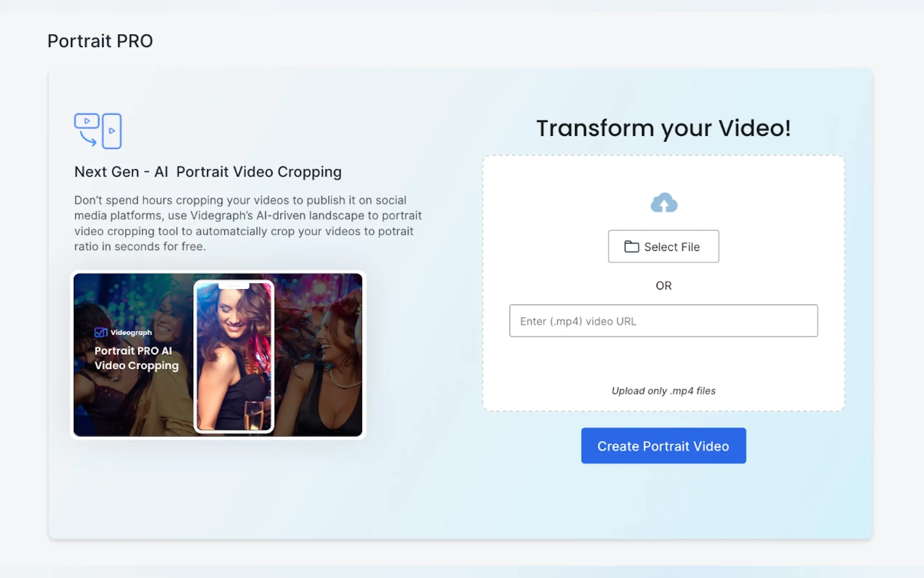Click the checkmark icon in the Videograph logo

(100, 332)
